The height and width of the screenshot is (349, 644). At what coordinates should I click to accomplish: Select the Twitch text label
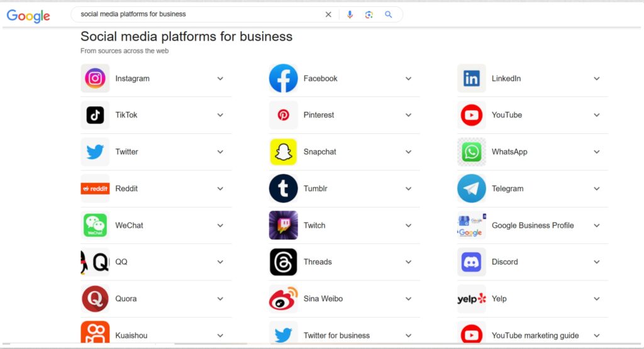pyautogui.click(x=314, y=225)
